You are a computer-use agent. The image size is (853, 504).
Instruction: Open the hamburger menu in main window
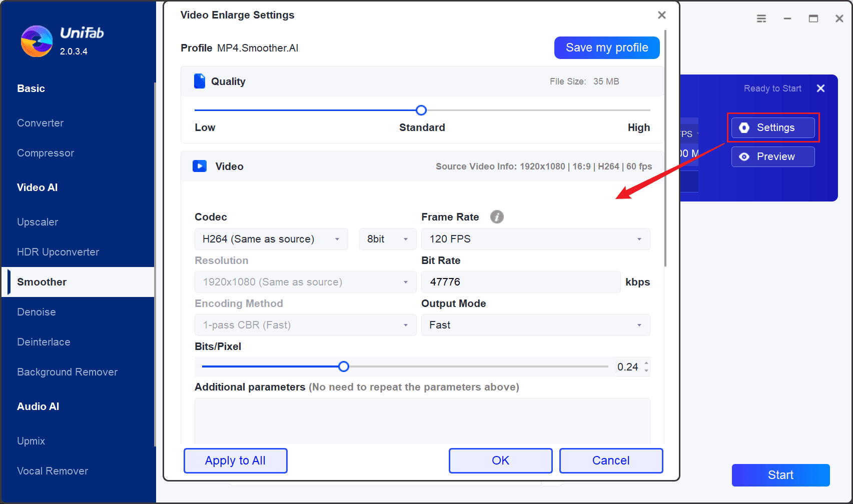pos(761,18)
